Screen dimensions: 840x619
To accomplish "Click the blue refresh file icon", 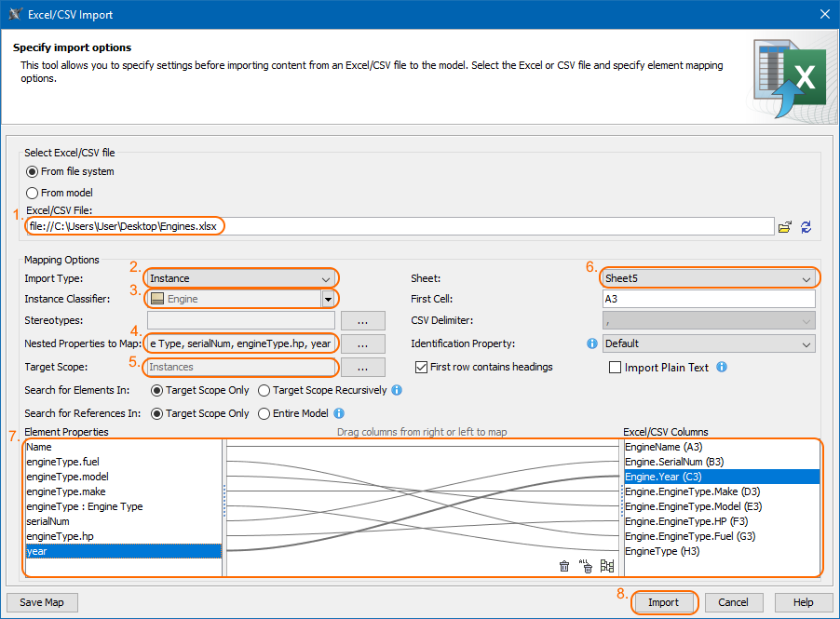I will pyautogui.click(x=806, y=226).
